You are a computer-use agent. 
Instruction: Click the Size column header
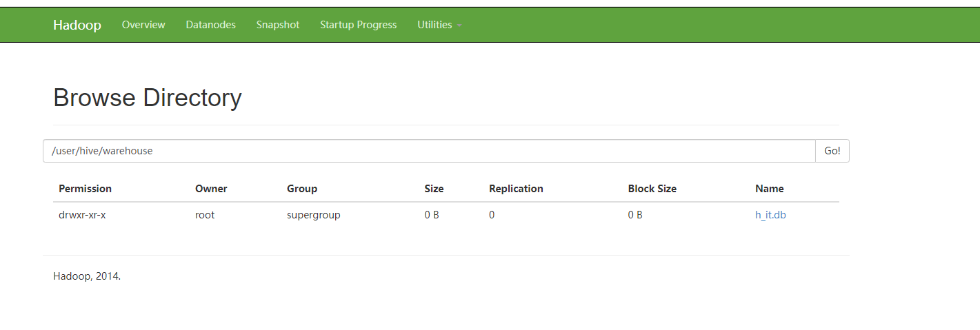coord(434,189)
